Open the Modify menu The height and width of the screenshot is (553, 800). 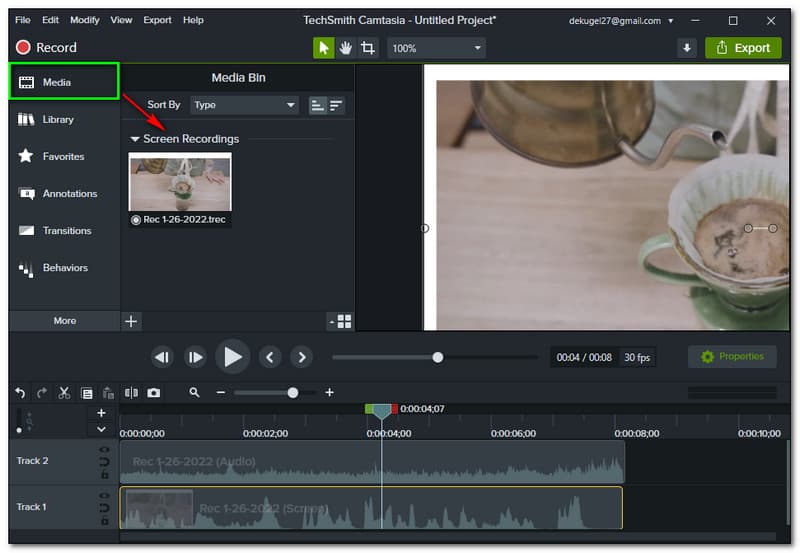point(85,20)
